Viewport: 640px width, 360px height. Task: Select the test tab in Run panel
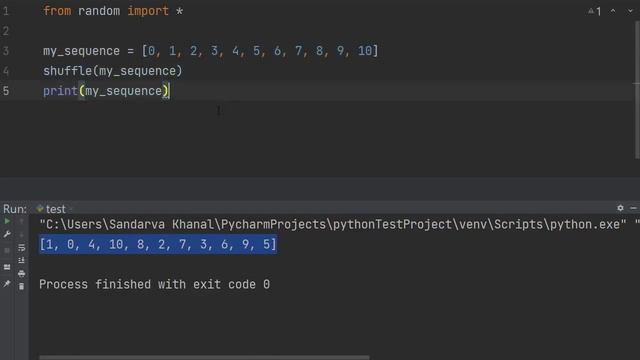click(x=51, y=209)
